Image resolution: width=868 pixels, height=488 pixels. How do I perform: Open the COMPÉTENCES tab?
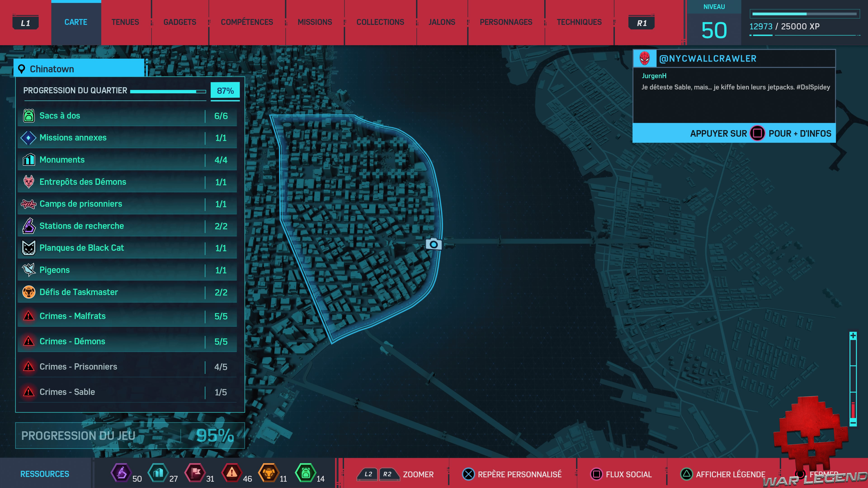247,22
